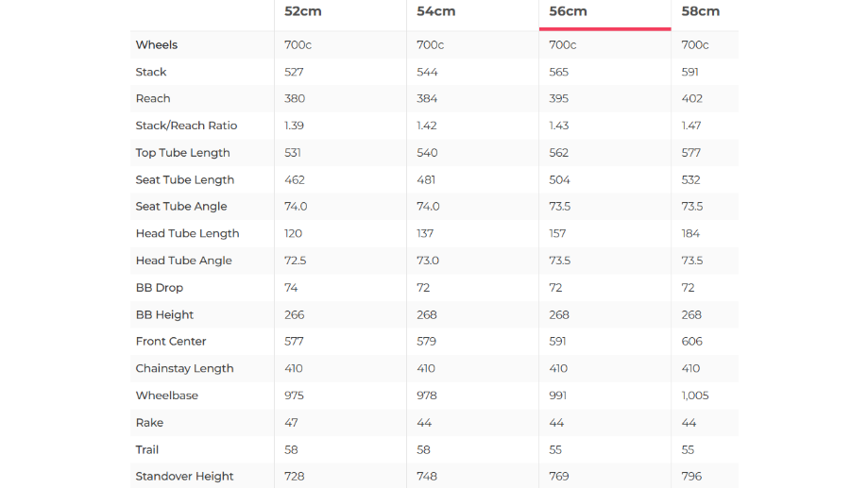Viewport: 868px width, 488px height.
Task: Select the Top Tube Length label
Action: coord(182,153)
